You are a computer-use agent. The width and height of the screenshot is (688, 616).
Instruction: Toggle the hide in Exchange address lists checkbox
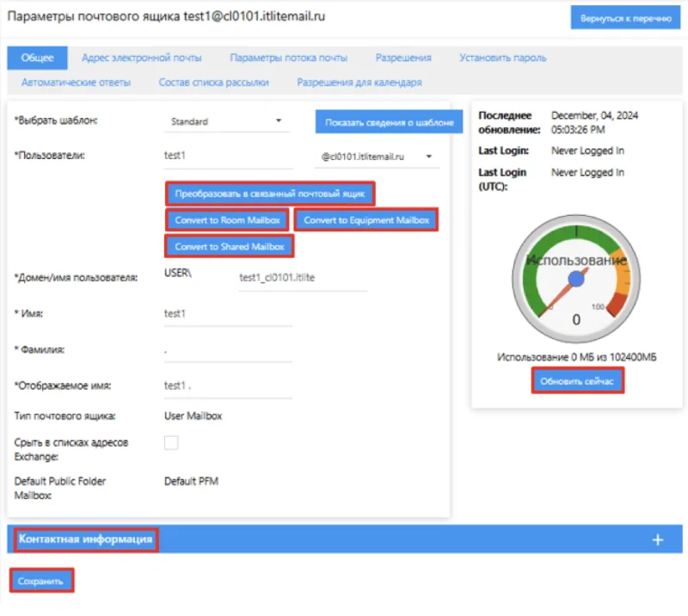[171, 442]
